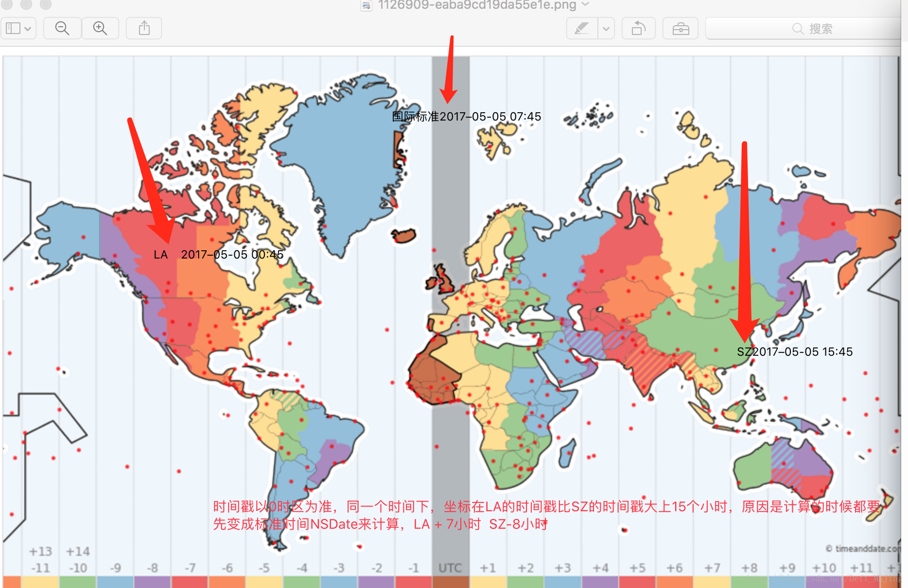This screenshot has height=588, width=908.
Task: Open the file title dropdown chevron
Action: pos(585,4)
